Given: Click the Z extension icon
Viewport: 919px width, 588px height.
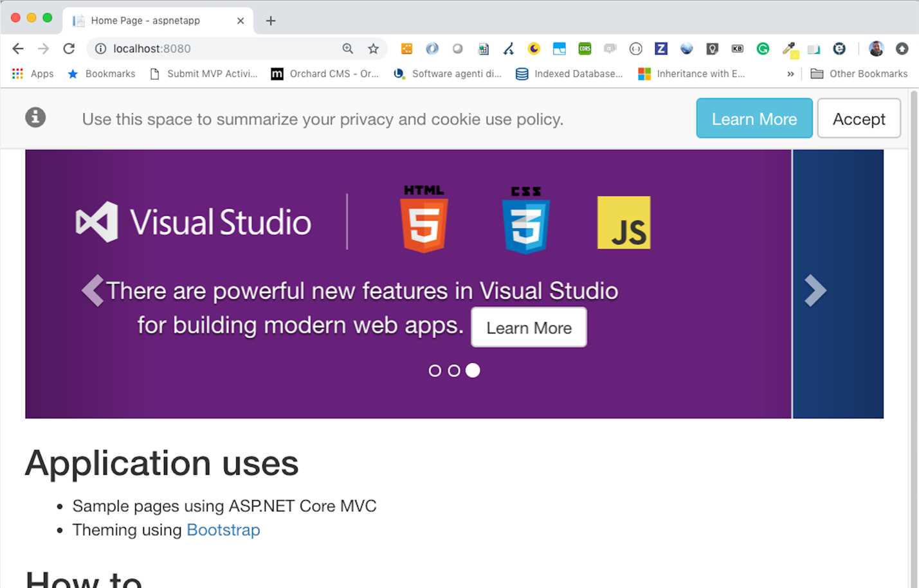Looking at the screenshot, I should click(x=661, y=48).
